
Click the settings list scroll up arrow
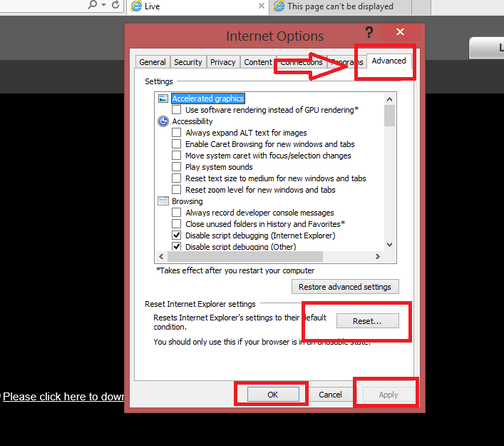tap(389, 99)
